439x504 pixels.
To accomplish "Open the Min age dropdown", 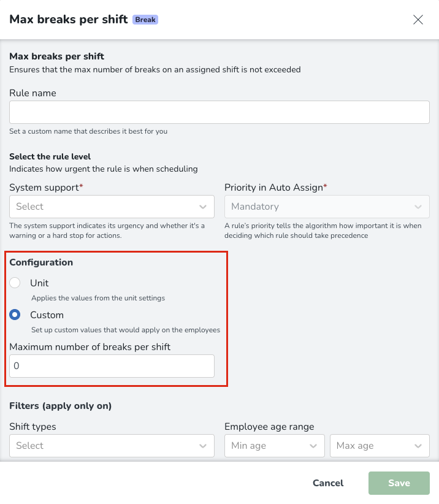I will click(x=275, y=446).
